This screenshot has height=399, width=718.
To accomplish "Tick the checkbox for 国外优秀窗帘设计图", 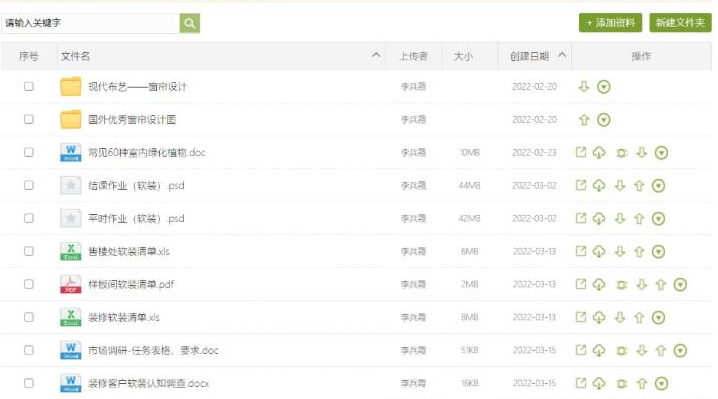I will pos(29,119).
